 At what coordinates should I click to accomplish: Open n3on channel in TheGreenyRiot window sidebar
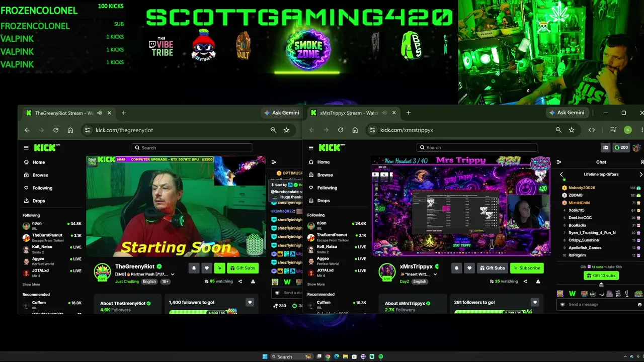click(x=52, y=225)
